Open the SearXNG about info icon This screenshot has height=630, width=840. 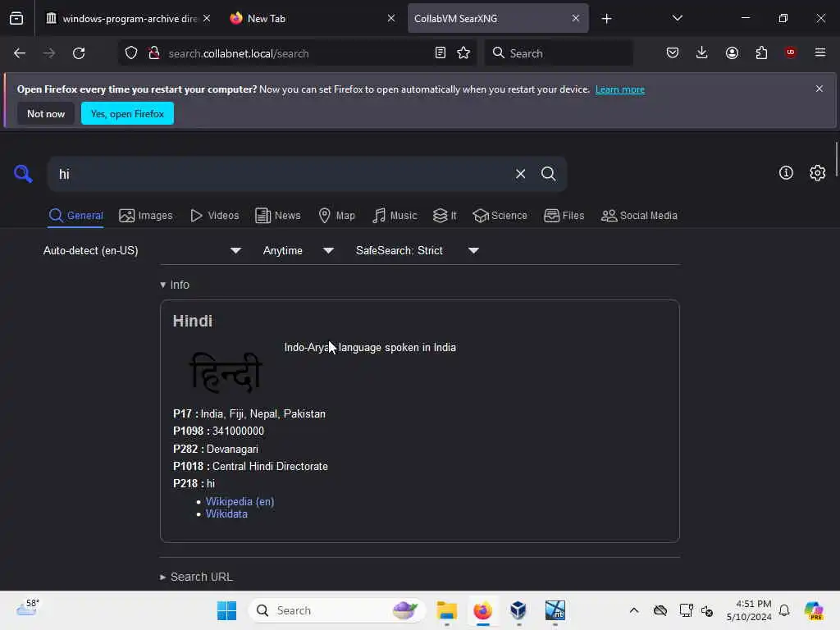pyautogui.click(x=786, y=173)
